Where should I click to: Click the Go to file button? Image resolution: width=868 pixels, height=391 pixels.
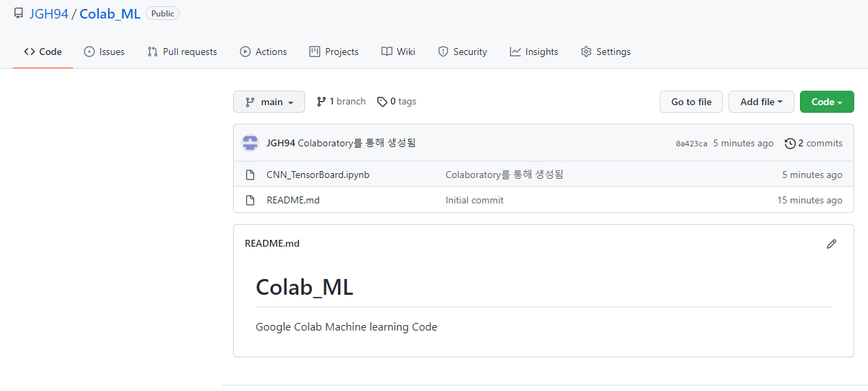[691, 102]
